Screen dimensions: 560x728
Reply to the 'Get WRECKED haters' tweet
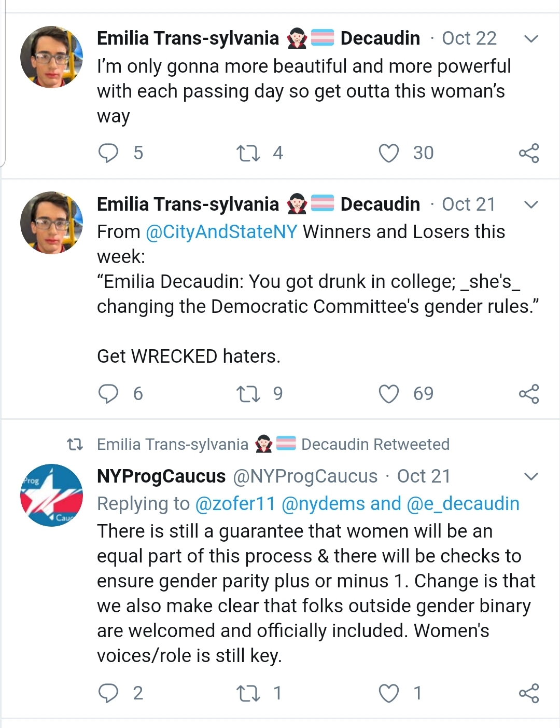click(x=108, y=394)
